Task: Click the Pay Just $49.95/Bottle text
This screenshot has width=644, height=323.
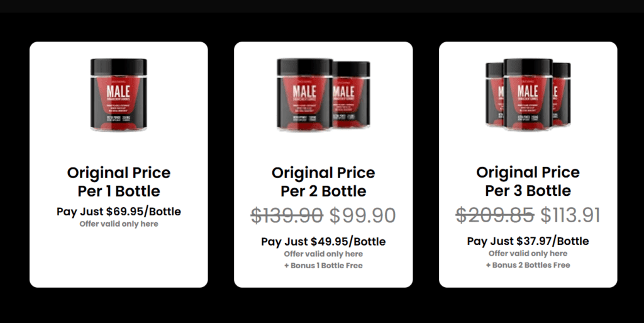Action: 323,241
